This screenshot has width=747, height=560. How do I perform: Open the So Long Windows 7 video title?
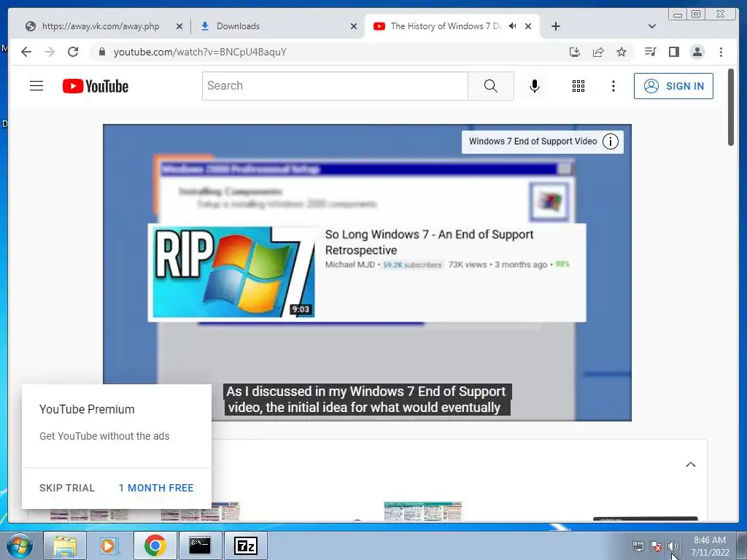(429, 242)
